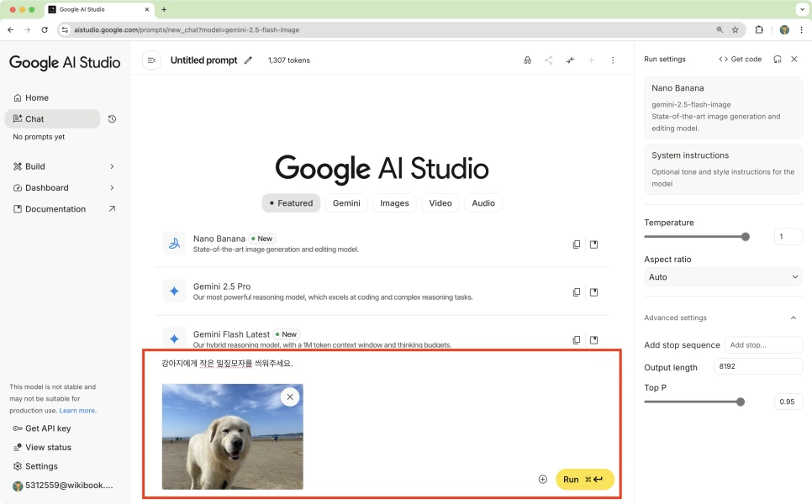Open Chrome profile avatar
The width and height of the screenshot is (812, 504).
pos(784,30)
